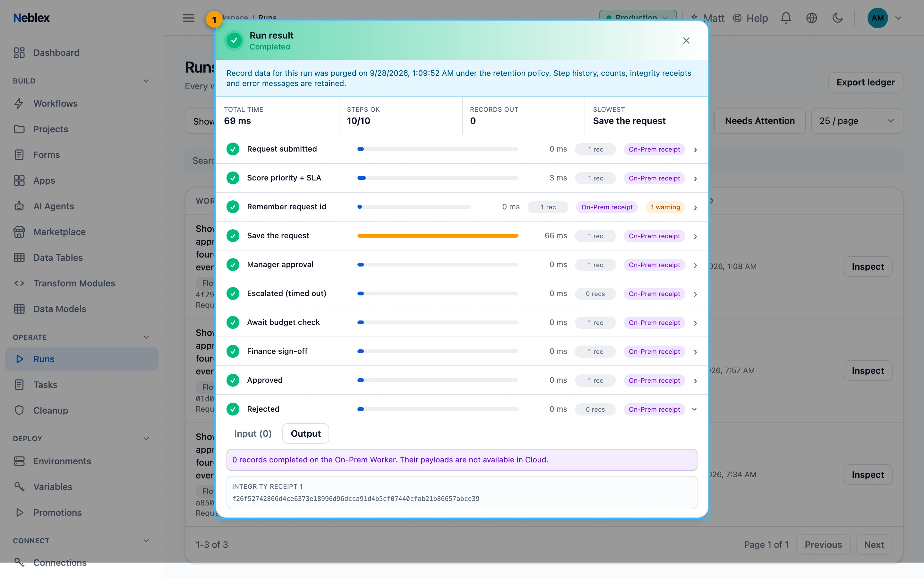Collapse the Rejected step

(x=695, y=409)
